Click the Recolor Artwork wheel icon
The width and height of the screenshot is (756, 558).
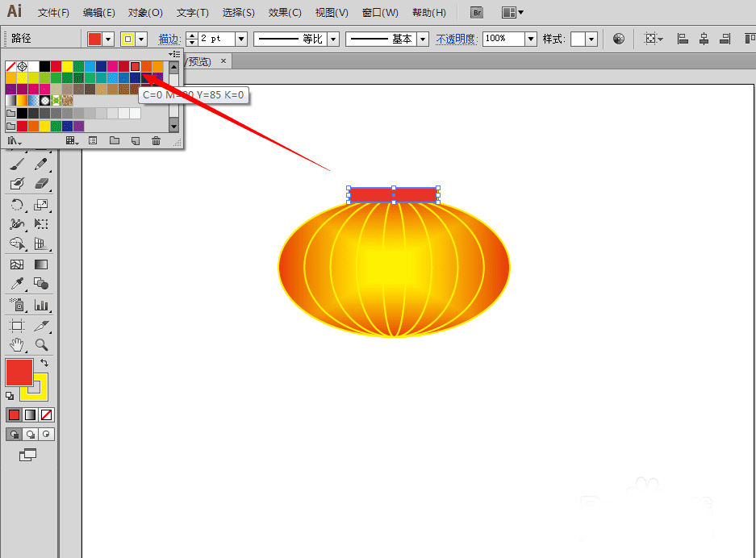click(619, 39)
